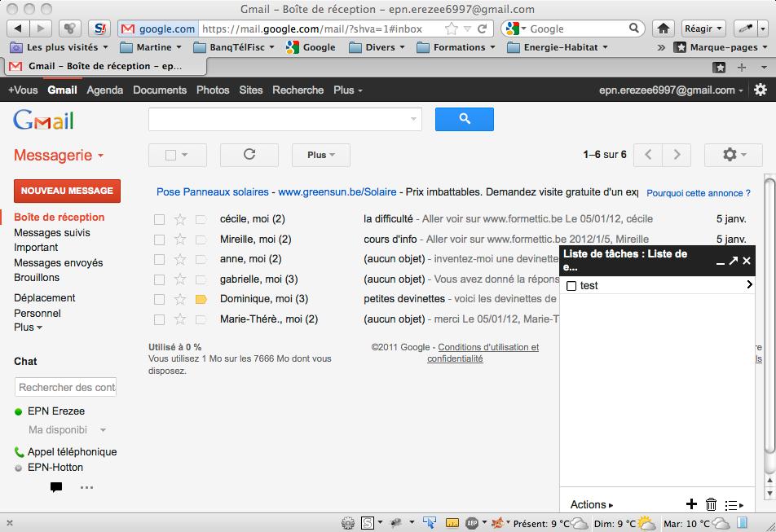This screenshot has width=776, height=532.
Task: Star the cécile conversation
Action: coord(180,219)
